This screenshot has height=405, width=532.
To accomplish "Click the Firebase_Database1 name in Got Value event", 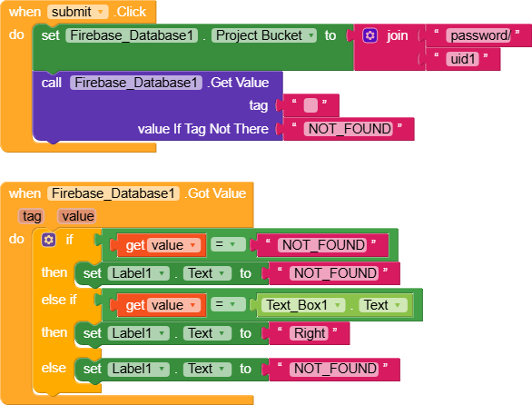I will [x=113, y=193].
